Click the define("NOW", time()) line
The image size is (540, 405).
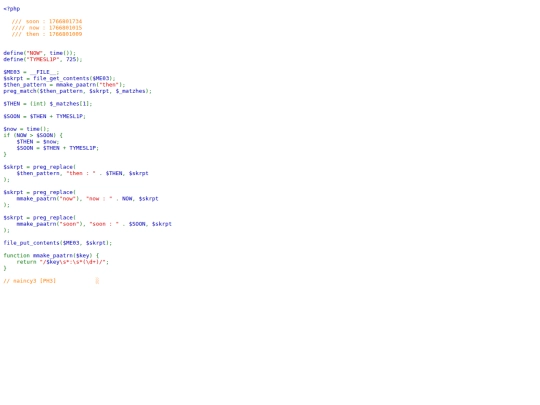[x=40, y=53]
